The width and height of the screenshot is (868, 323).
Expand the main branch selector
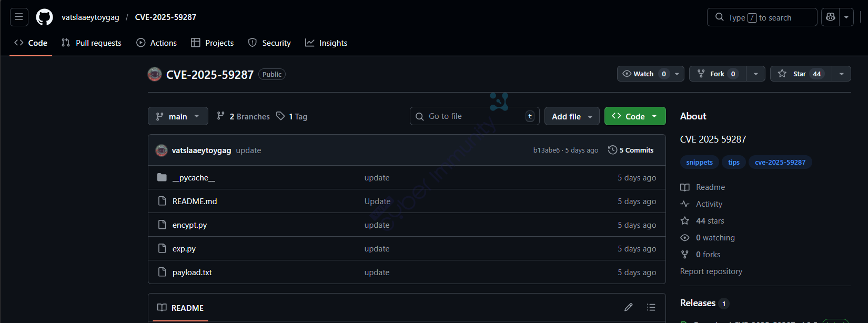(x=178, y=116)
